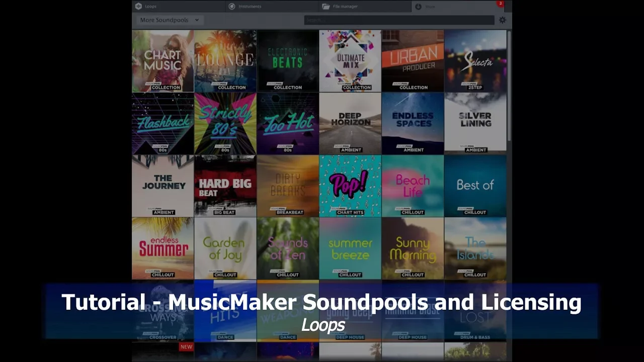Select the Deep Horizon ambient soundpool

click(x=350, y=123)
